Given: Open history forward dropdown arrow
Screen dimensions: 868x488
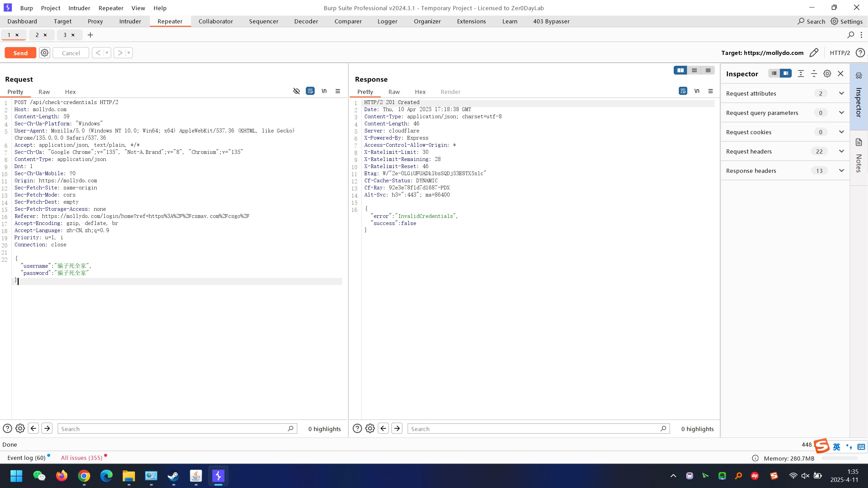Looking at the screenshot, I should (x=129, y=53).
